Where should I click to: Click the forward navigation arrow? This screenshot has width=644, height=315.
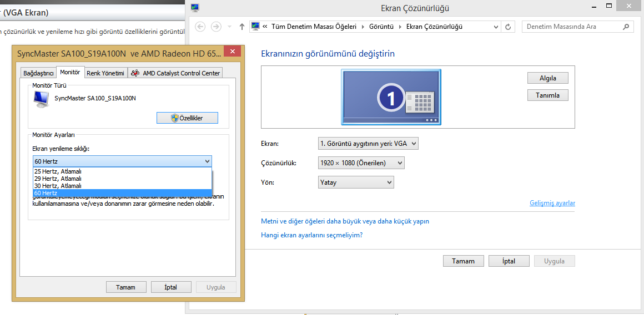tap(215, 27)
